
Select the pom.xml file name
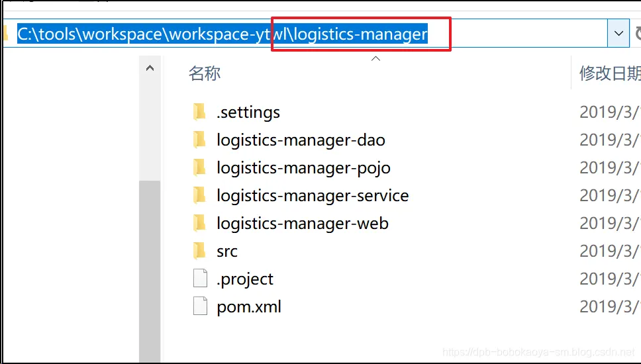249,307
